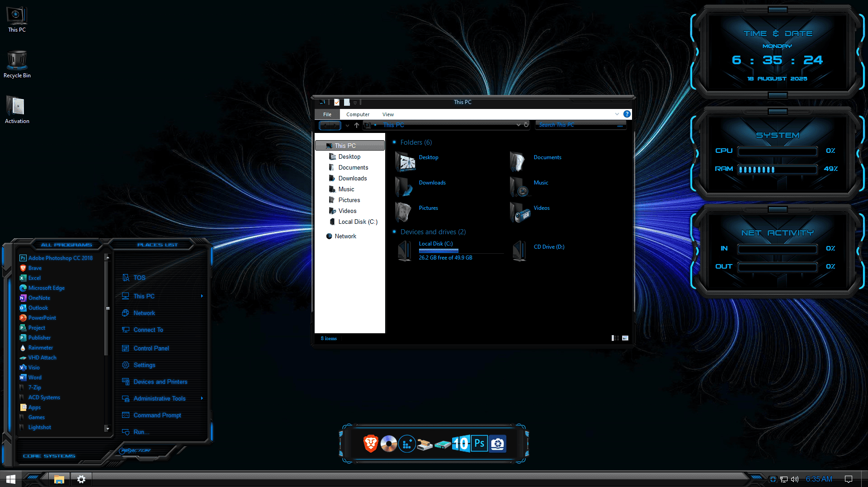Open Connect To in places list

pyautogui.click(x=148, y=330)
